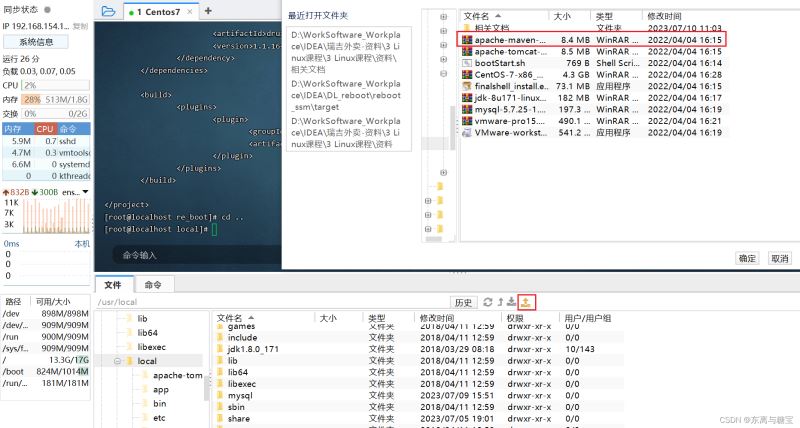Click the download icon in file toolbar
The width and height of the screenshot is (800, 428).
click(513, 302)
